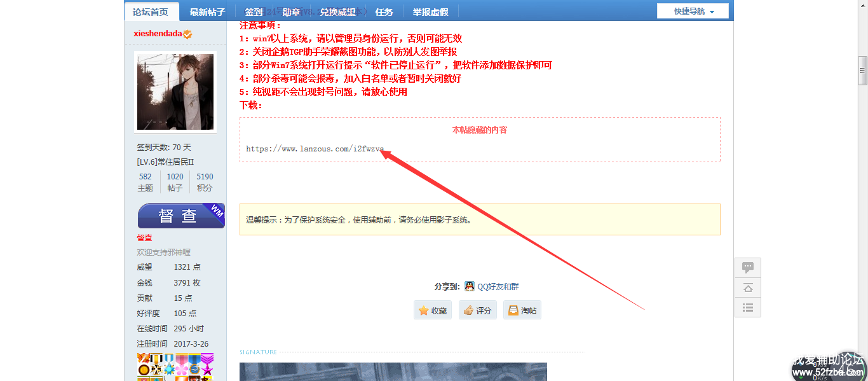Click the 威望 1321 点 stat
868x381 pixels.
pyautogui.click(x=168, y=267)
